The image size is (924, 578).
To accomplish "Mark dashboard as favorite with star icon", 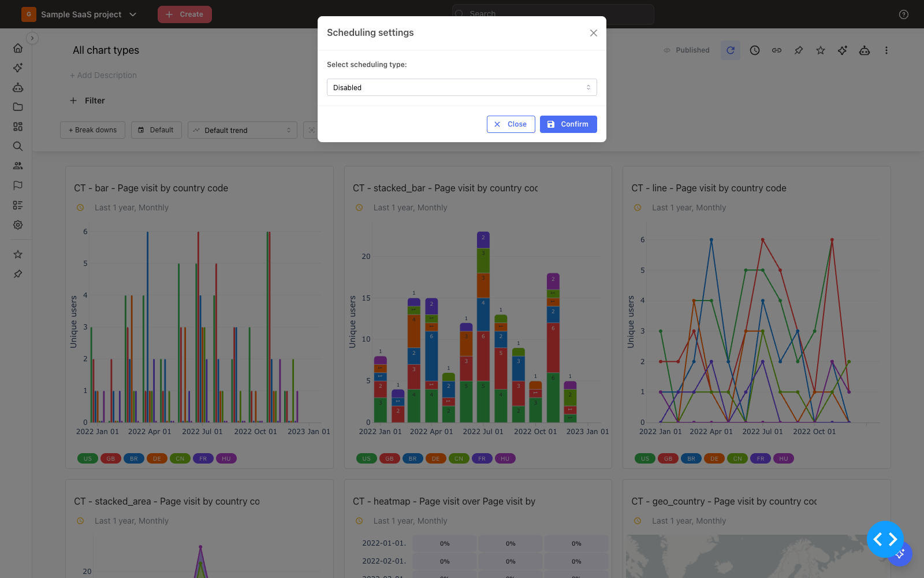I will [821, 50].
